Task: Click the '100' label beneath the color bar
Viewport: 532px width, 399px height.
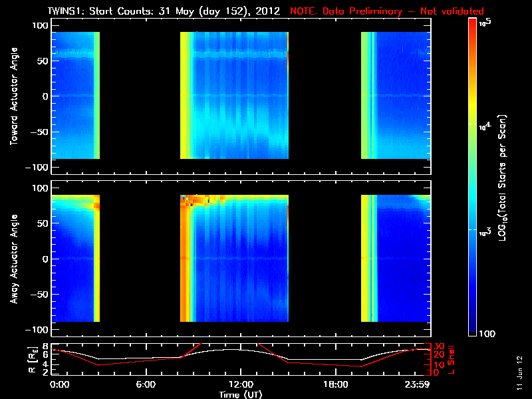Action: (x=487, y=334)
